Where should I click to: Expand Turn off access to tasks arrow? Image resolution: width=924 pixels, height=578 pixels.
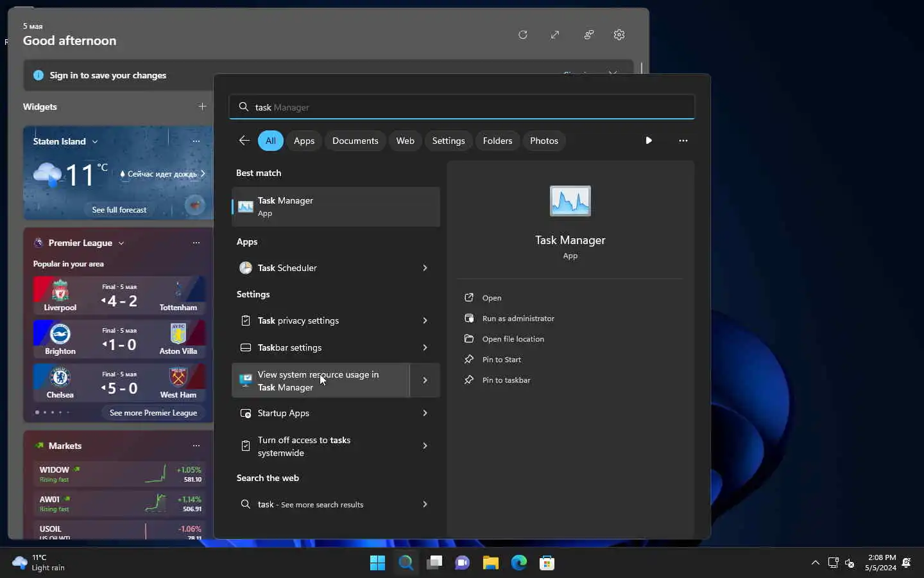[x=425, y=446]
